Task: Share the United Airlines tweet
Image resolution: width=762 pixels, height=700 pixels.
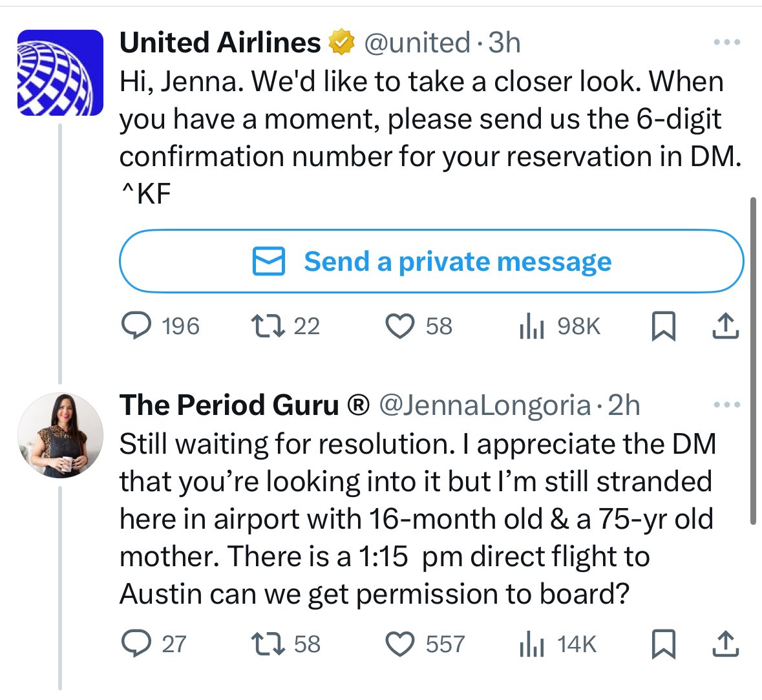Action: [725, 326]
